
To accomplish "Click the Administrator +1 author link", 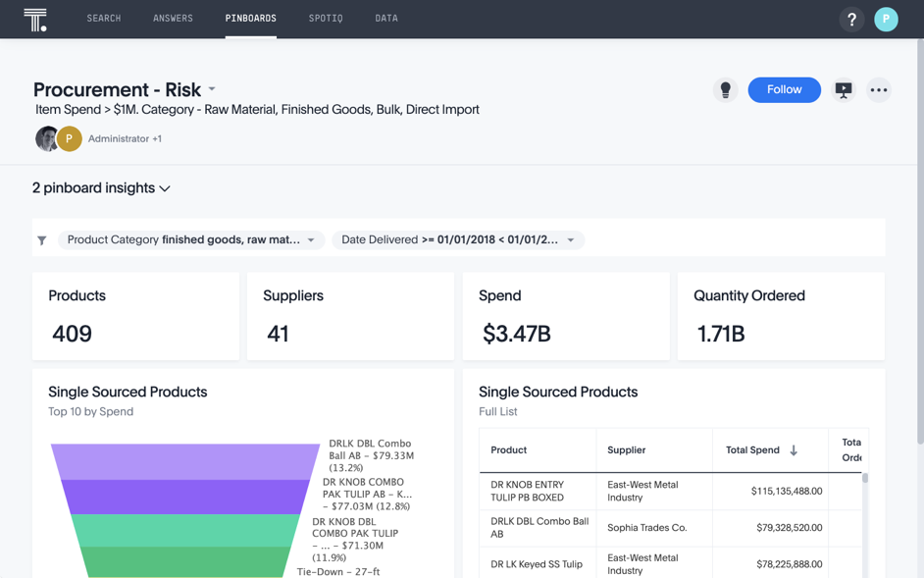I will click(125, 138).
